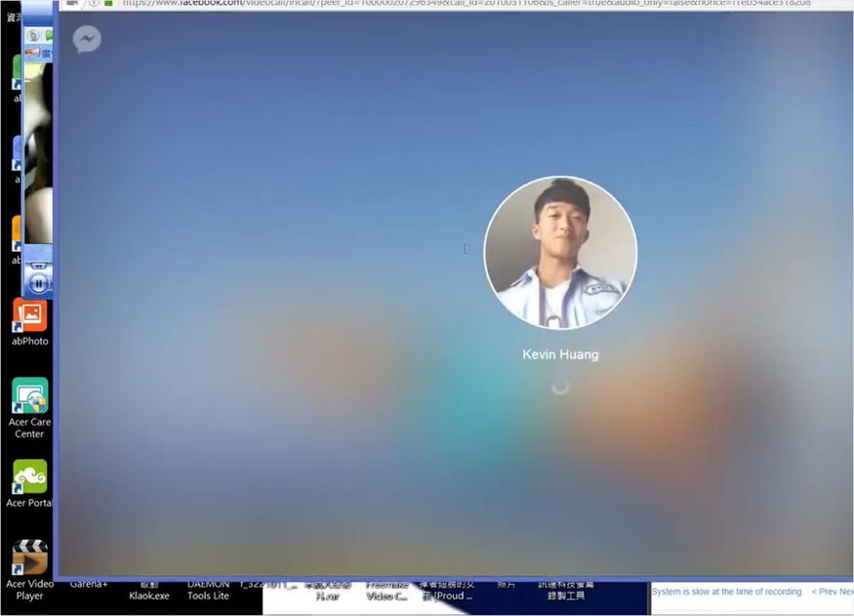Open the abPhoto desktop shortcut

tap(30, 322)
